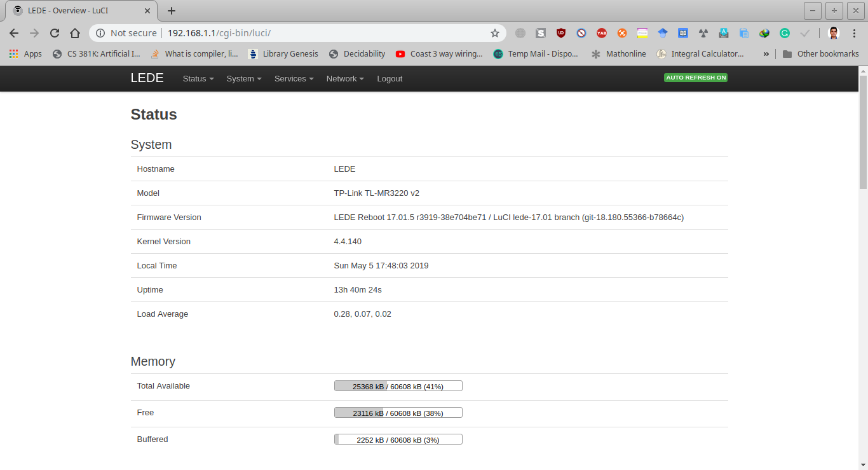868x470 pixels.
Task: Open the blue book reader extension
Action: [683, 33]
